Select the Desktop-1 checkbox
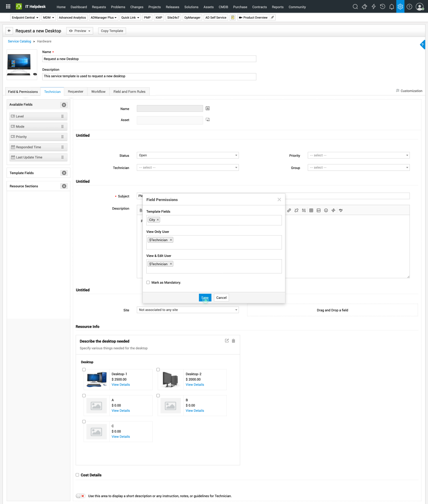428x504 pixels. point(84,369)
